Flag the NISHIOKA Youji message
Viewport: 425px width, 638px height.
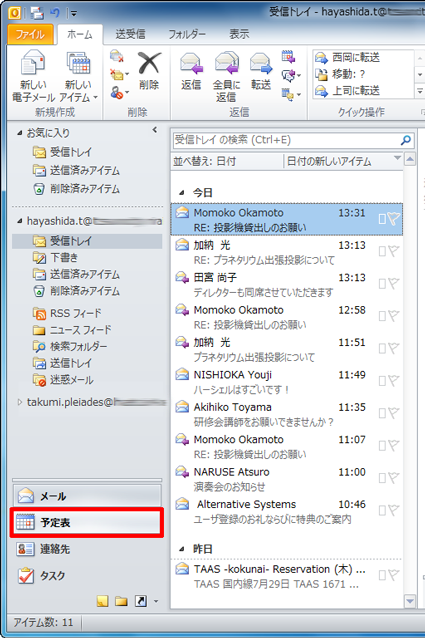393,381
